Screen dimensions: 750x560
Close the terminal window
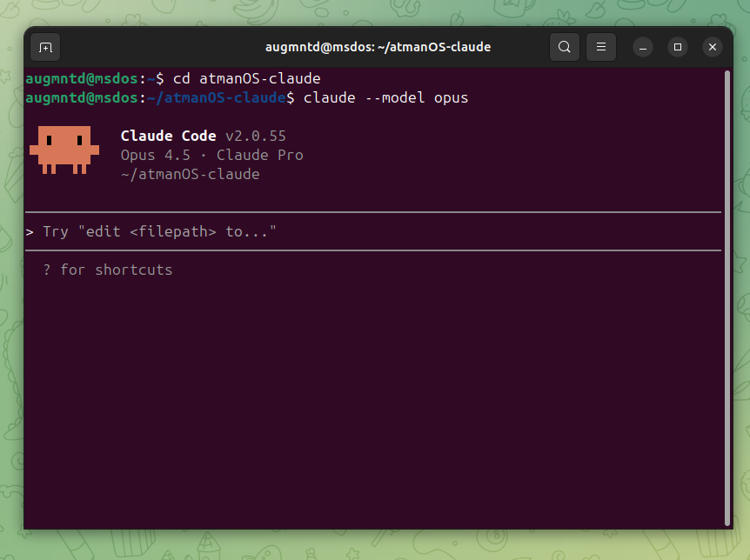tap(713, 47)
